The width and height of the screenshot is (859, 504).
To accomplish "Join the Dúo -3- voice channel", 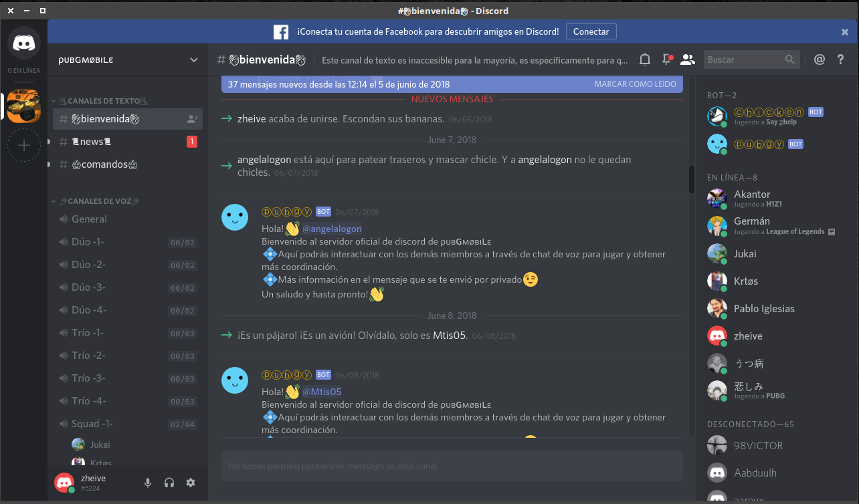I will point(128,287).
